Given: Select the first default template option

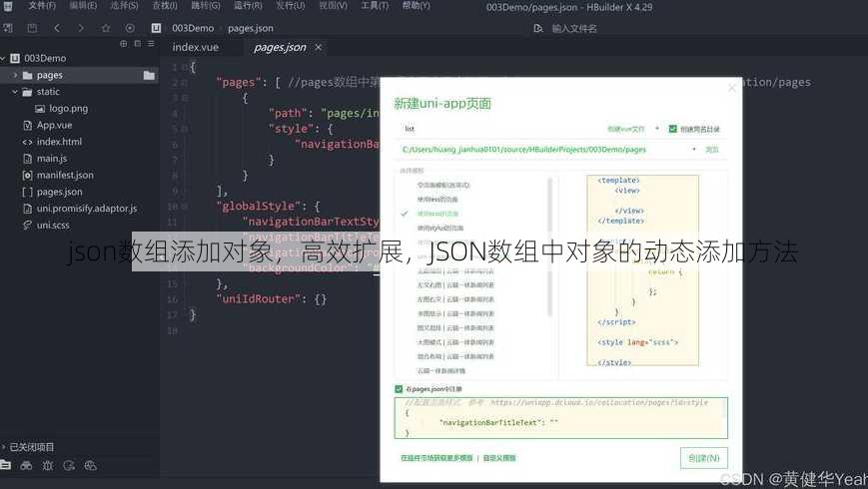Looking at the screenshot, I should (443, 185).
